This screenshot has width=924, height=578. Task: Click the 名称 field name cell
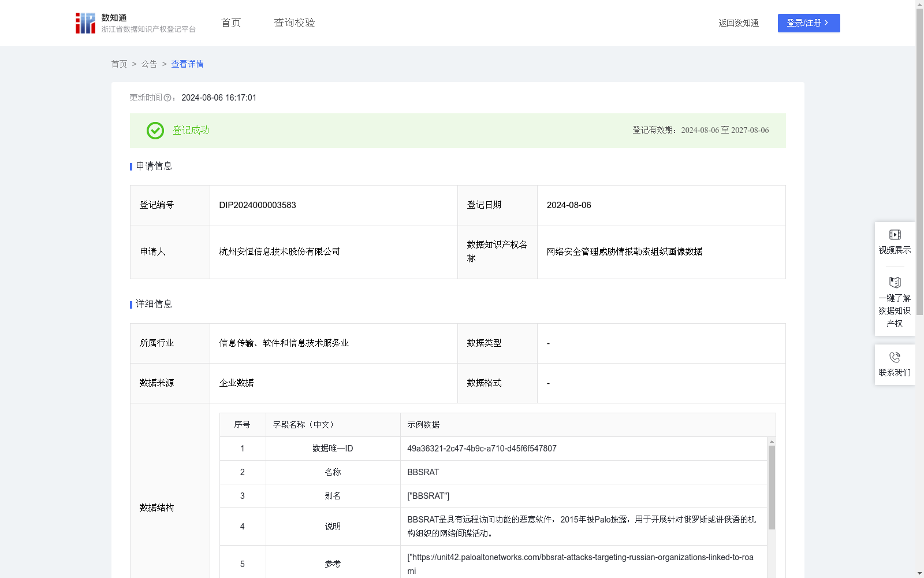pyautogui.click(x=333, y=472)
